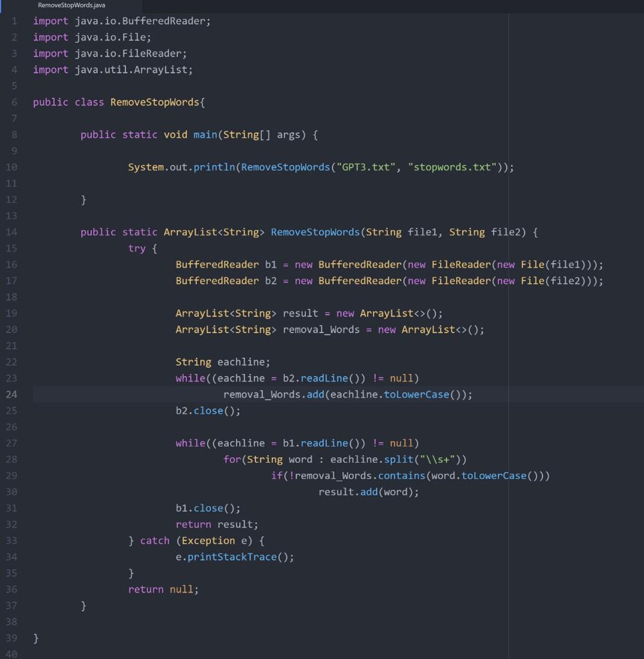644x659 pixels.
Task: Click 'file2' parameter on line 14
Action: (x=506, y=232)
